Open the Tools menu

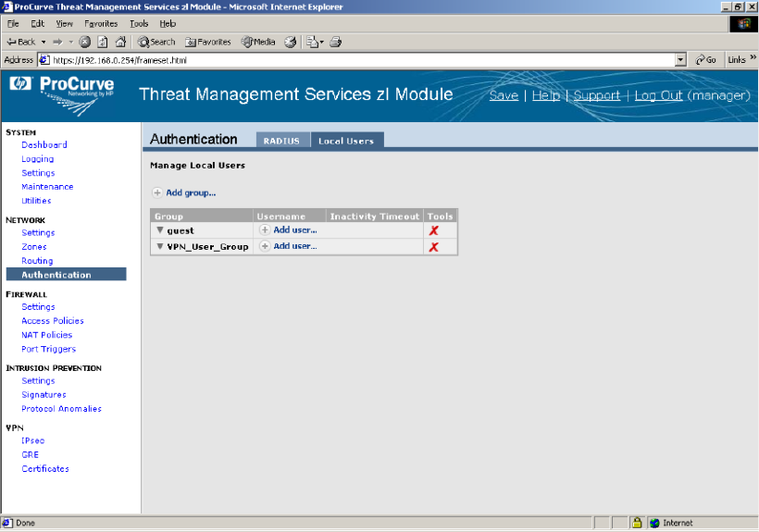click(x=139, y=24)
